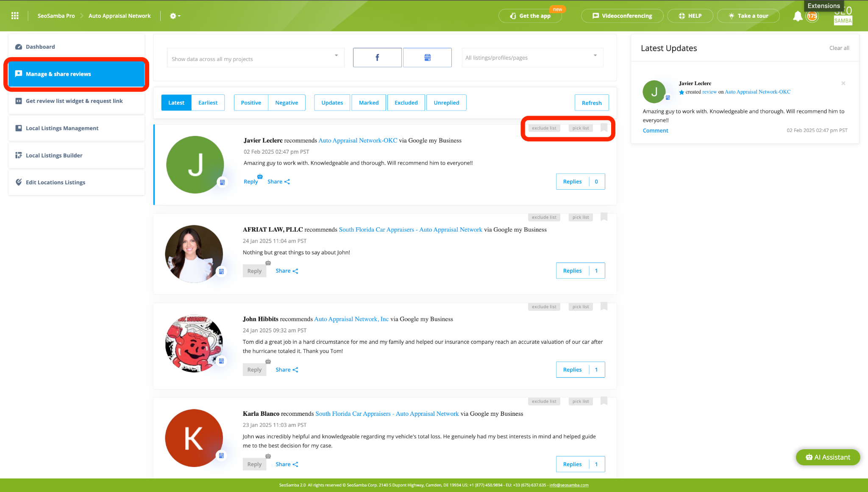
Task: Toggle the Facebook source filter
Action: coord(377,58)
